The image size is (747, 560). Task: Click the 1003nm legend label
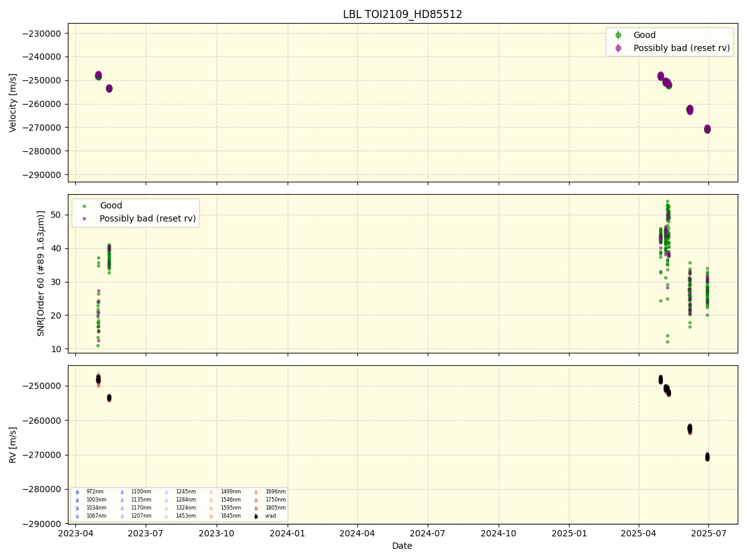96,500
